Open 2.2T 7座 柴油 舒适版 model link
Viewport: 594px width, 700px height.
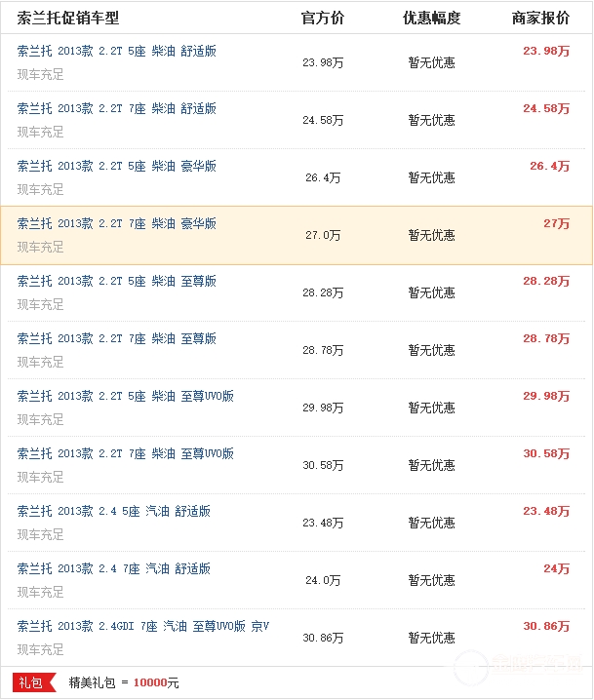click(117, 108)
